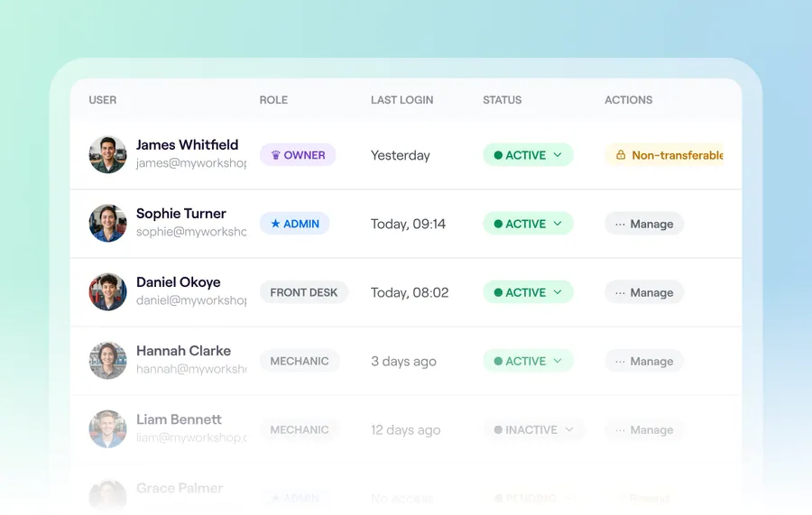This screenshot has width=812, height=515.
Task: Click Liam Bennett's email address
Action: (x=191, y=437)
